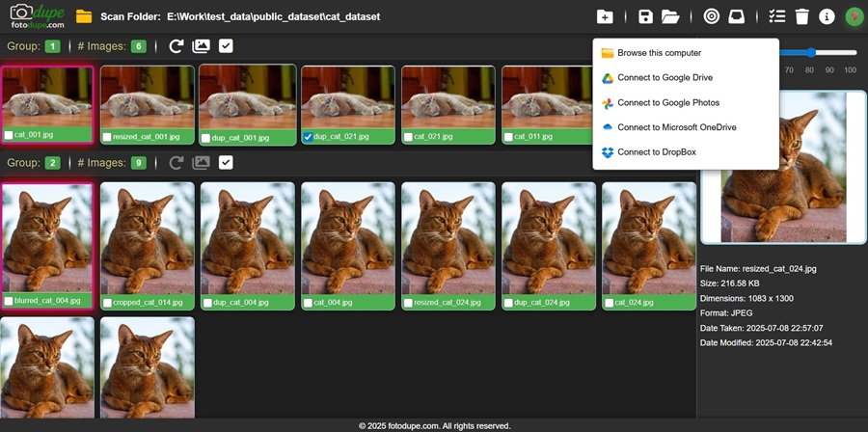Click the target scan icon
This screenshot has height=432, width=868.
point(712,16)
